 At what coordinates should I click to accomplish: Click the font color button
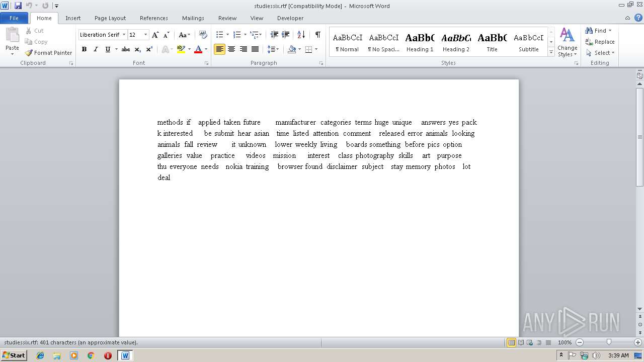(x=198, y=49)
